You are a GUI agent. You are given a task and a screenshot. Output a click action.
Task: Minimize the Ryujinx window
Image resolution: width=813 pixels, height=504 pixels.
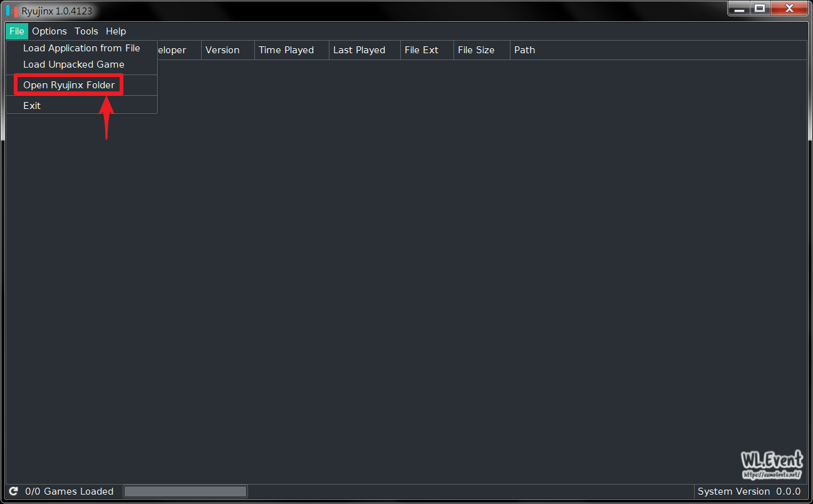(x=740, y=9)
